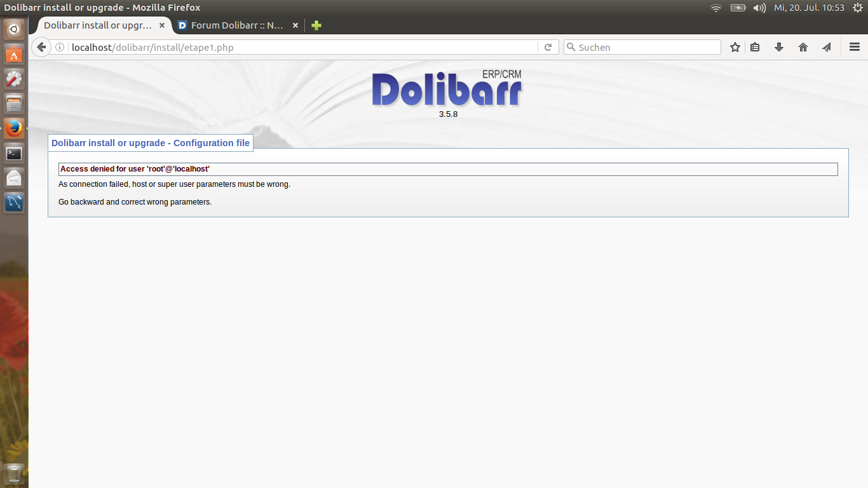Open battery indicator menu
The height and width of the screenshot is (488, 868).
click(x=738, y=8)
